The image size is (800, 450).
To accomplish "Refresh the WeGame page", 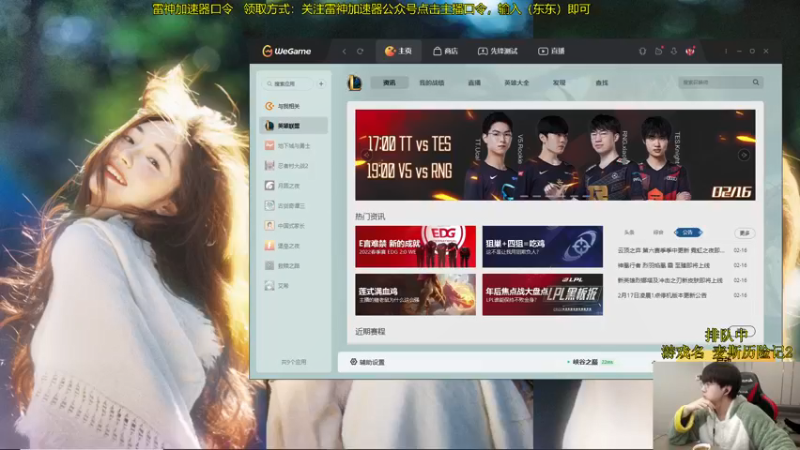I will pyautogui.click(x=360, y=51).
